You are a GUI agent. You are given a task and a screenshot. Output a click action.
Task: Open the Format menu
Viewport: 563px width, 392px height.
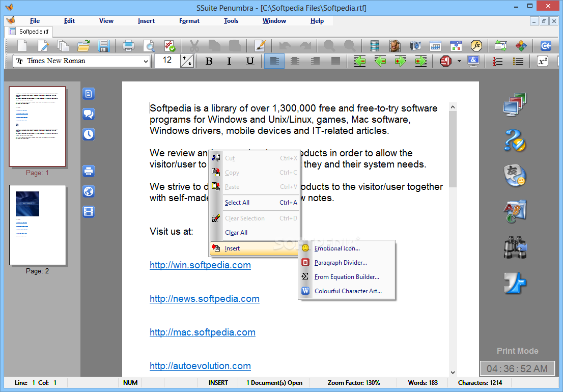[189, 21]
